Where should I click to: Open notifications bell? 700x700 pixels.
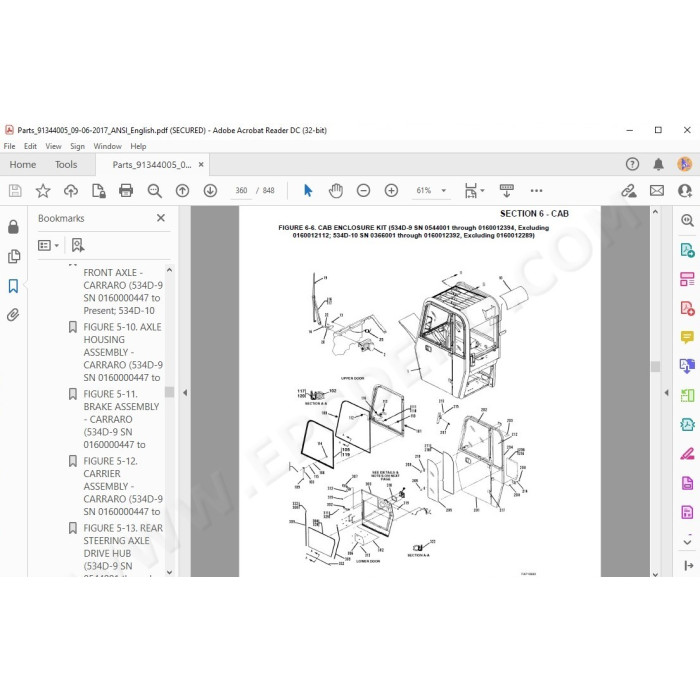click(658, 164)
